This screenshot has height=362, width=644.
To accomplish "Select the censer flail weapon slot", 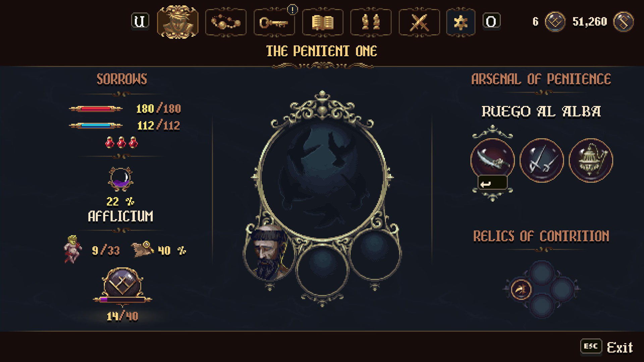I will 591,160.
